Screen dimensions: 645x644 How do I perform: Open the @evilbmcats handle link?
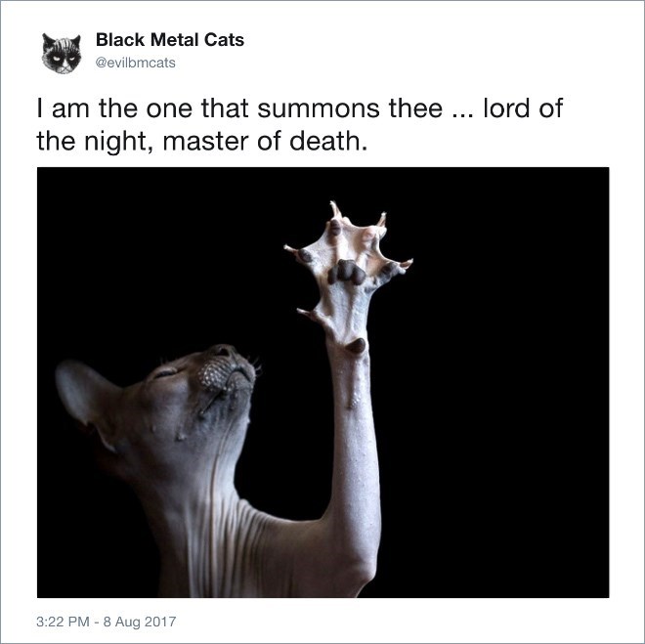(135, 63)
